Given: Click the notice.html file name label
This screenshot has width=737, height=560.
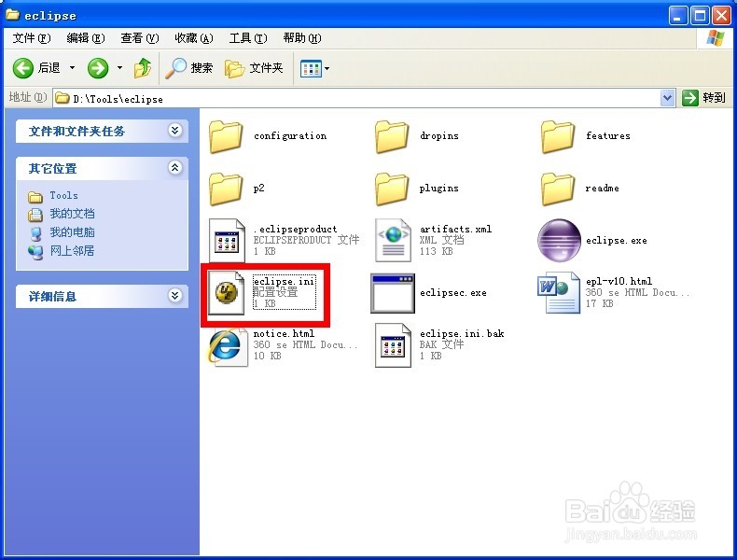Looking at the screenshot, I should [x=284, y=333].
